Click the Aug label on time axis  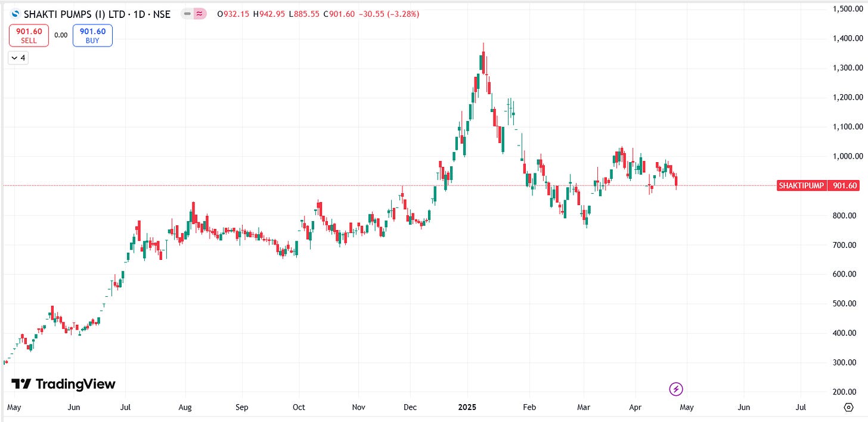pyautogui.click(x=185, y=408)
